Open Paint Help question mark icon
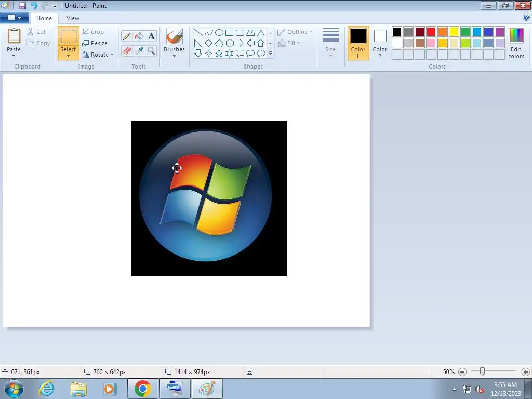This screenshot has height=399, width=532. point(526,17)
